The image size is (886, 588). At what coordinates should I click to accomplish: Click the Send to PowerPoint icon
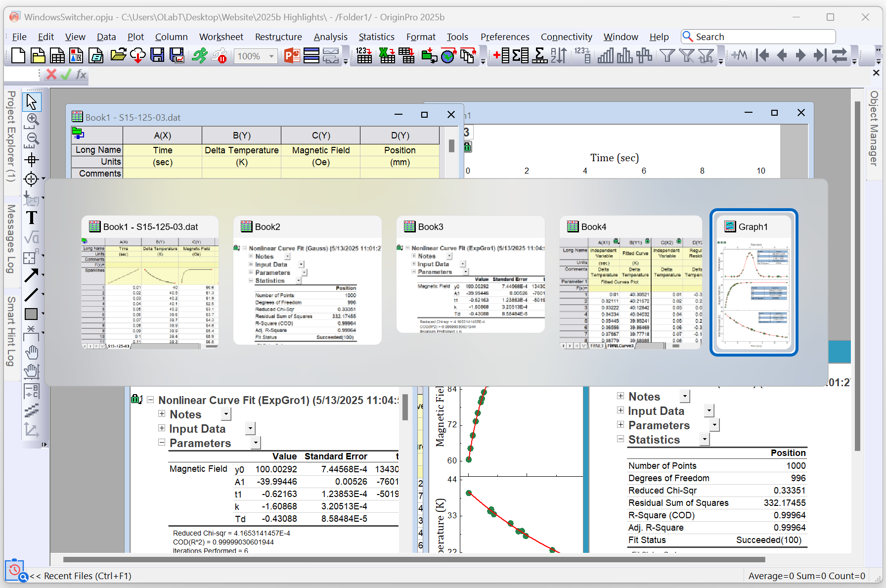292,55
